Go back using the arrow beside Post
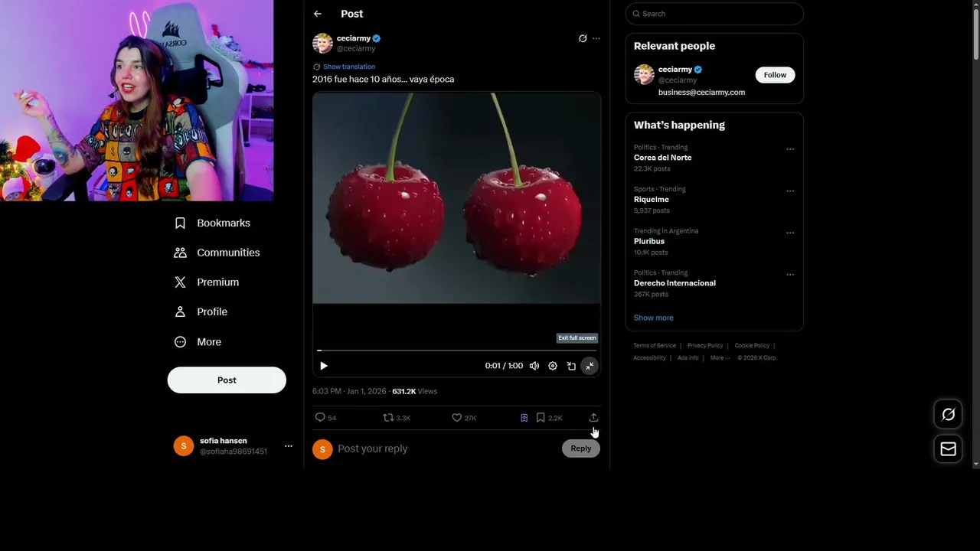The width and height of the screenshot is (980, 551). [x=318, y=14]
